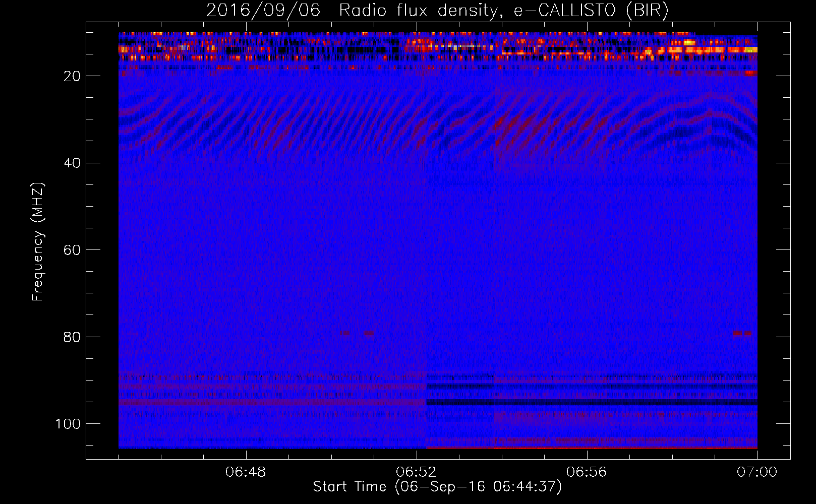816x504 pixels.
Task: Click the 'Start Time (06-Sep-16 06:44:37)' x-axis label
Action: click(437, 487)
